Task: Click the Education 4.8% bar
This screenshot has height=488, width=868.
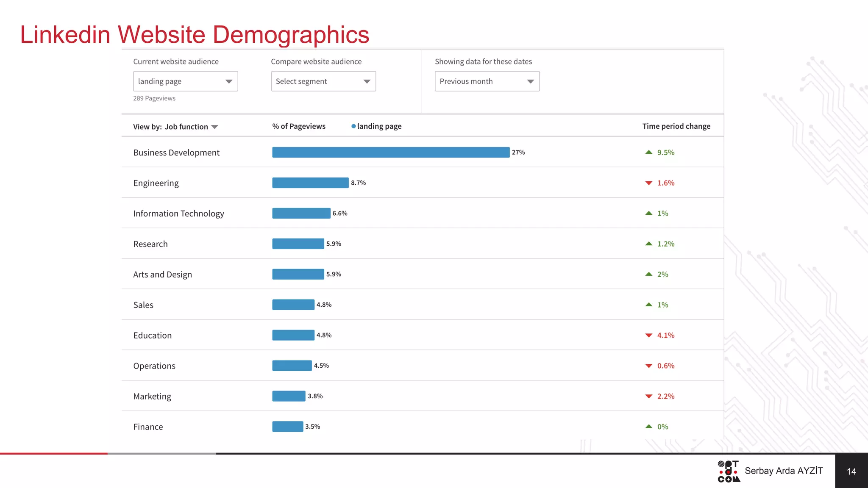Action: click(293, 335)
